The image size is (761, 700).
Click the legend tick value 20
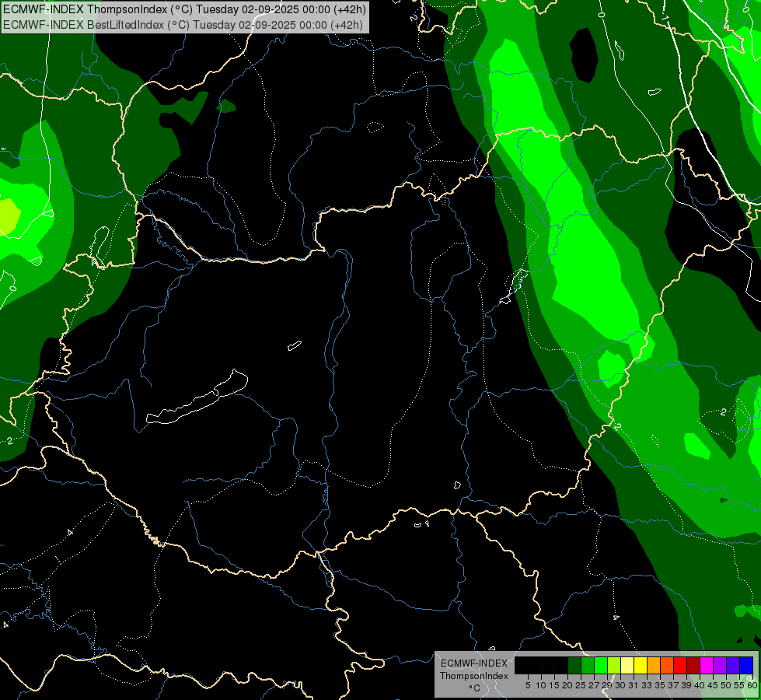(568, 685)
